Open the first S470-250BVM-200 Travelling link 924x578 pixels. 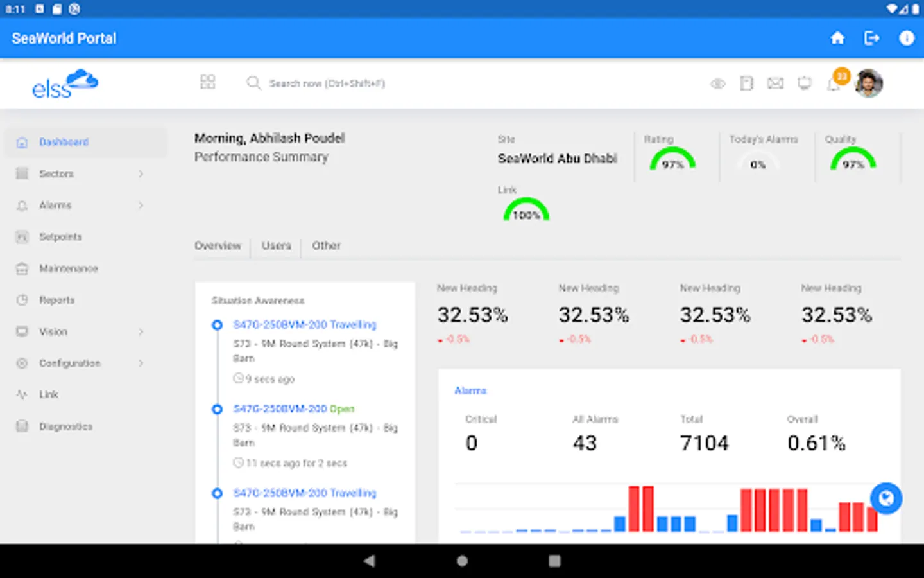(304, 325)
